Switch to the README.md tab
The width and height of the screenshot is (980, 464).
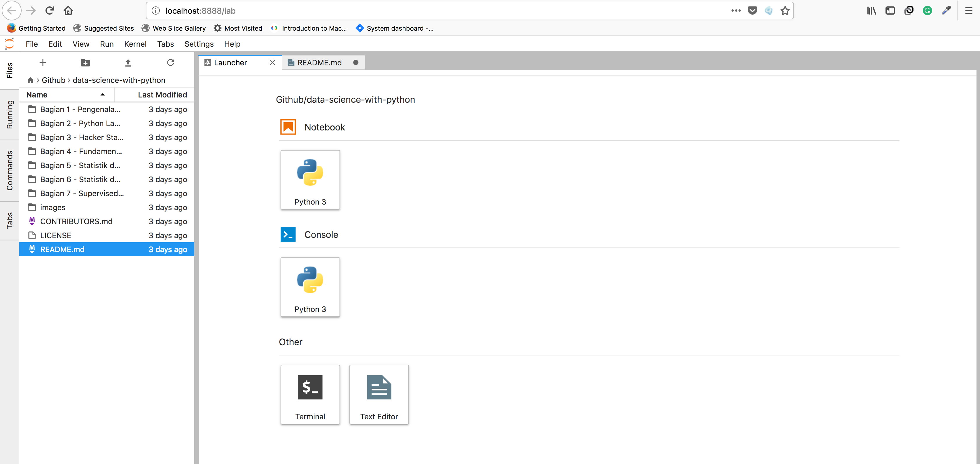(319, 62)
